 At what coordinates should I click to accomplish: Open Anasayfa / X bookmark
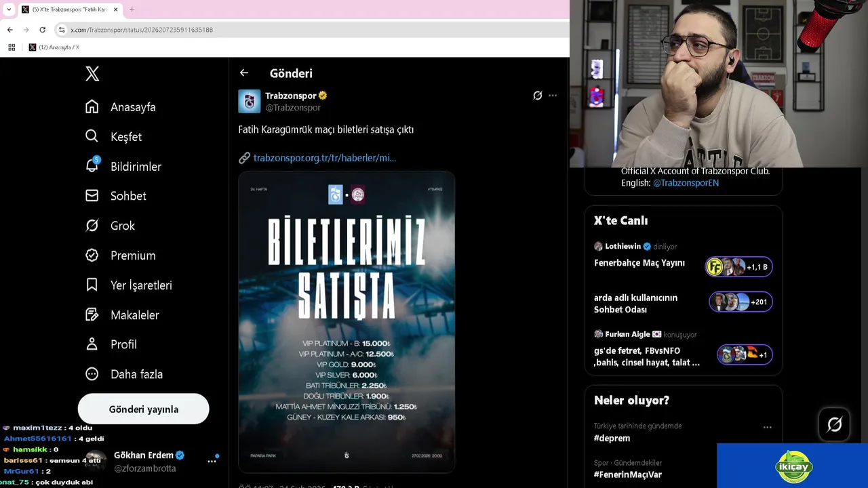click(x=54, y=47)
